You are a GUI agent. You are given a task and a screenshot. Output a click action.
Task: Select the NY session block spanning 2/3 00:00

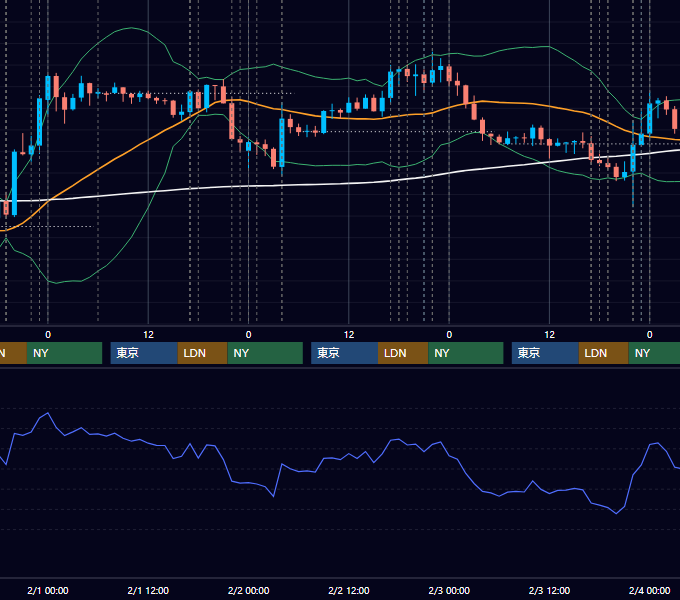tap(466, 353)
